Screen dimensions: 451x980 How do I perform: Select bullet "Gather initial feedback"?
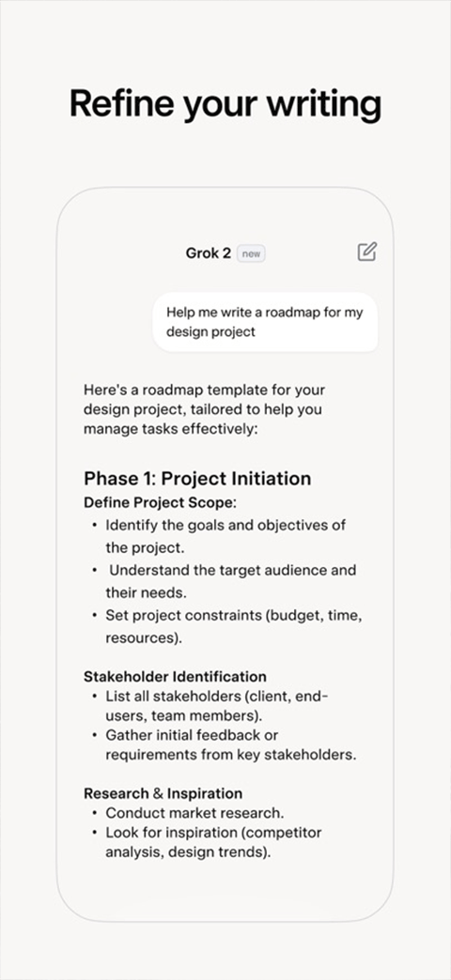tap(224, 744)
